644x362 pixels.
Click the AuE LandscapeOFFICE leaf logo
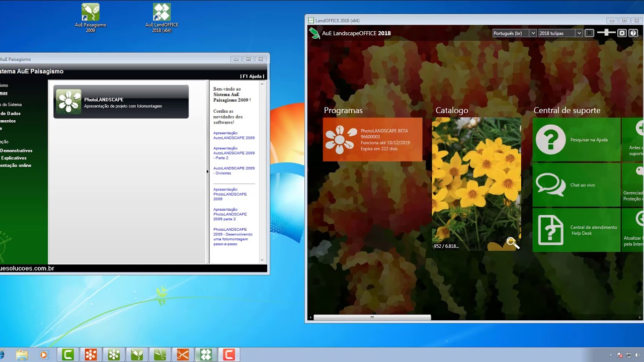click(x=314, y=33)
